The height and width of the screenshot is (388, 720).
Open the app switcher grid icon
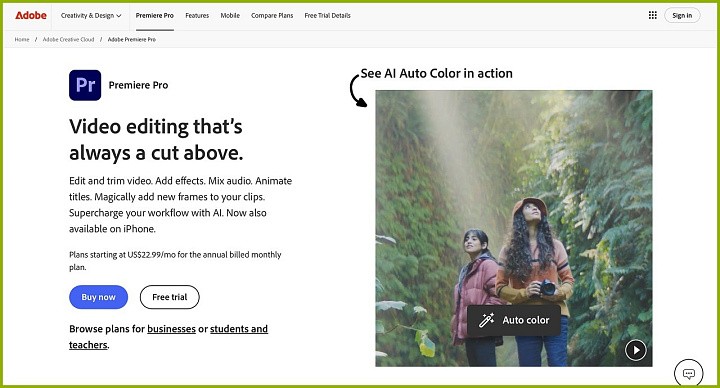click(652, 15)
